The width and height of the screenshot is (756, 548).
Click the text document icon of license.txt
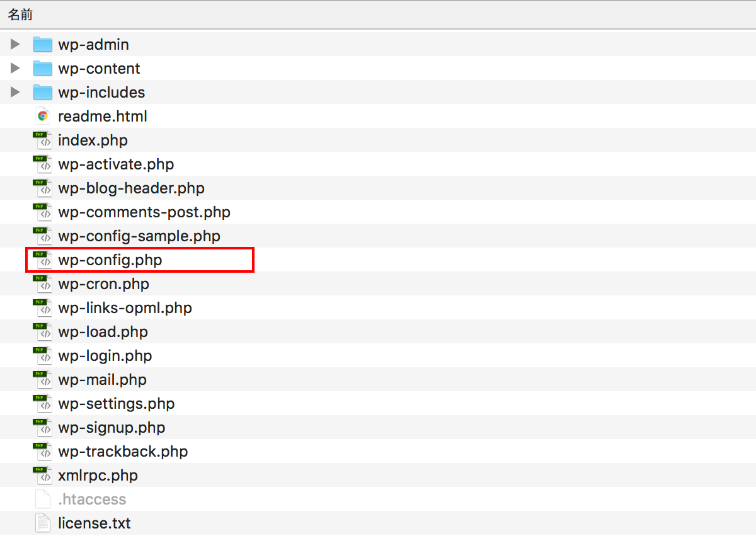tap(42, 523)
